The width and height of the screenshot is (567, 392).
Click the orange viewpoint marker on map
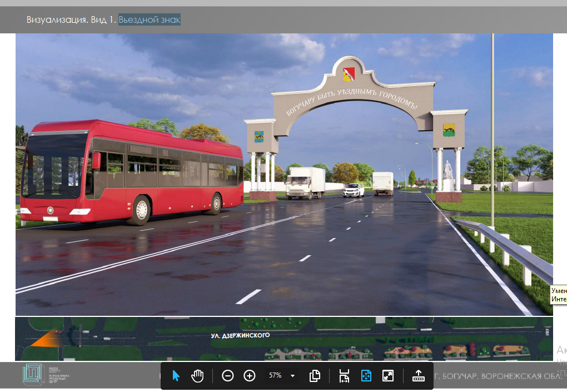pos(46,338)
